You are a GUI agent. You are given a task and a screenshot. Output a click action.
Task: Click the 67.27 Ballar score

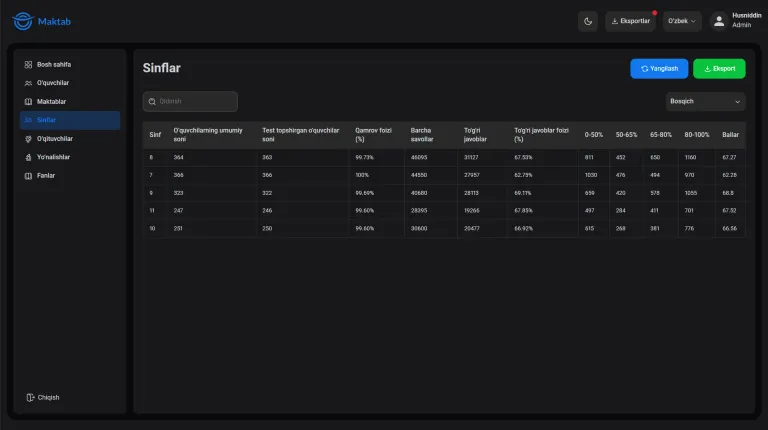click(x=729, y=158)
